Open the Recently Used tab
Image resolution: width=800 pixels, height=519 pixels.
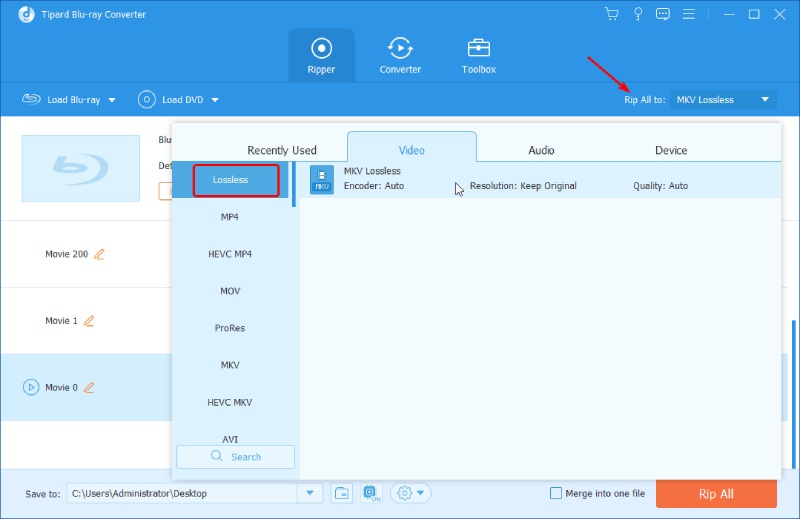click(x=282, y=150)
